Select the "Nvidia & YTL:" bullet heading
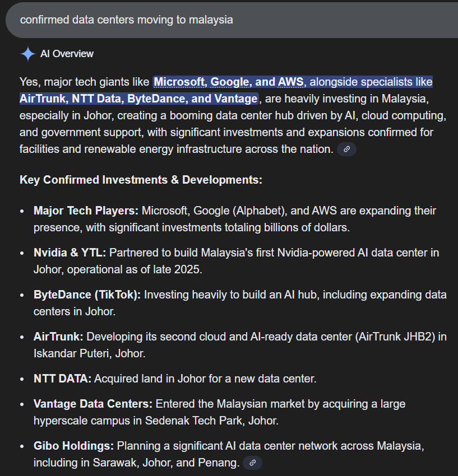 70,253
